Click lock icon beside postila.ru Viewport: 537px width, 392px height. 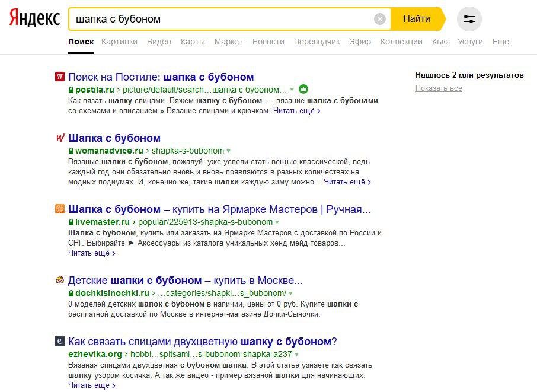click(x=71, y=90)
